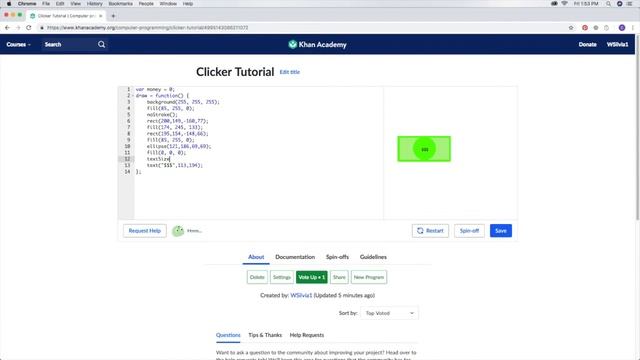Screen dimensions: 640x360
Task: Open the Window menu
Action: (168, 4)
